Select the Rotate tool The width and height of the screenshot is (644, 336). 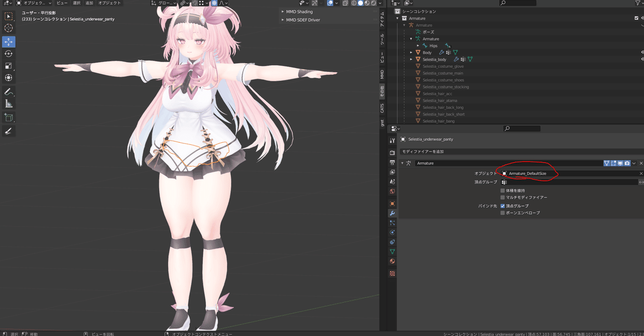pyautogui.click(x=9, y=54)
